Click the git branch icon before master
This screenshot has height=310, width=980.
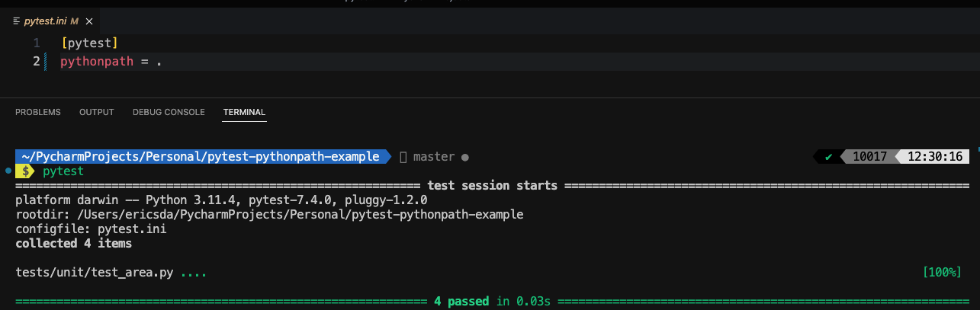pyautogui.click(x=403, y=157)
